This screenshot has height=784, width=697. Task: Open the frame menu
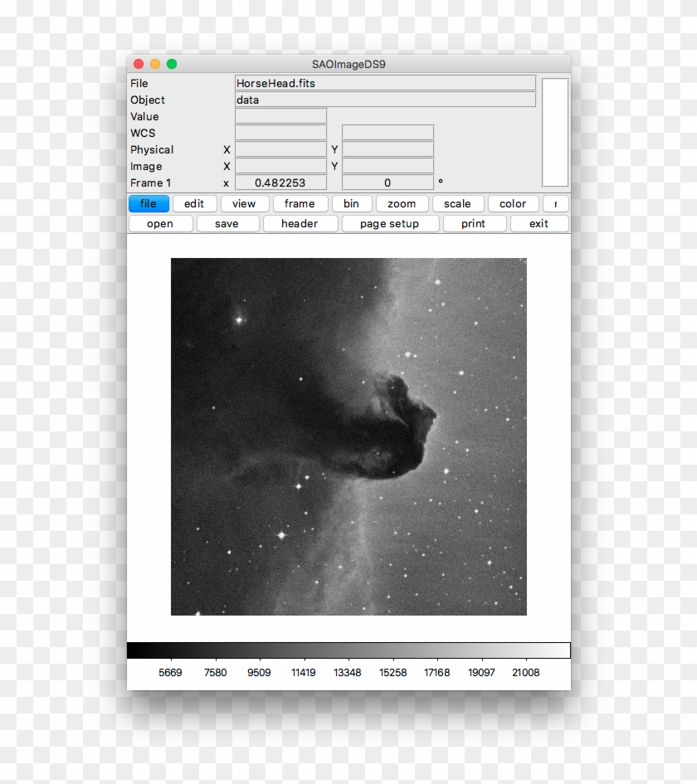coord(300,203)
